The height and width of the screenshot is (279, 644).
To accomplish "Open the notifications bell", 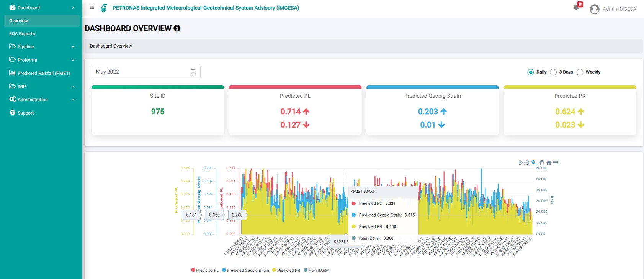I will tap(576, 7).
